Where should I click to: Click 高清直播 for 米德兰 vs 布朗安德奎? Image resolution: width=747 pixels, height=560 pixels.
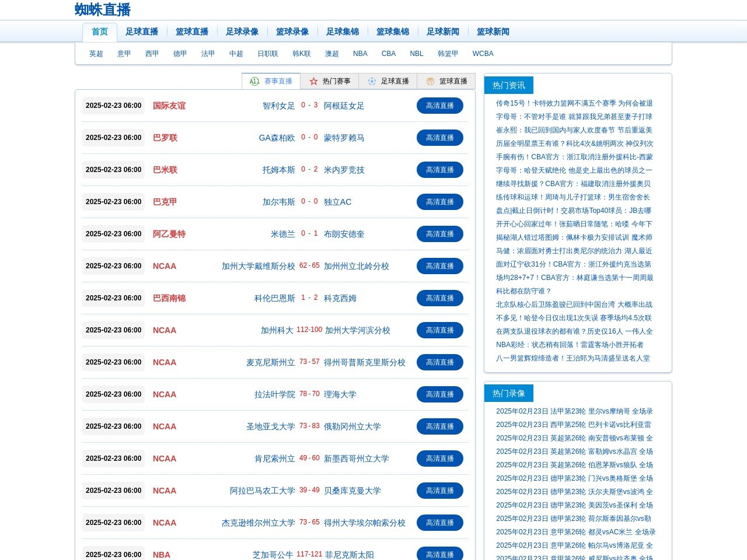440,234
